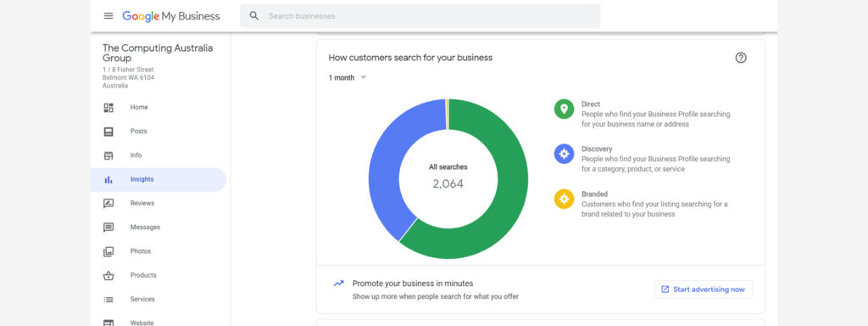This screenshot has width=868, height=326.
Task: Open the hamburger main menu
Action: pyautogui.click(x=108, y=16)
